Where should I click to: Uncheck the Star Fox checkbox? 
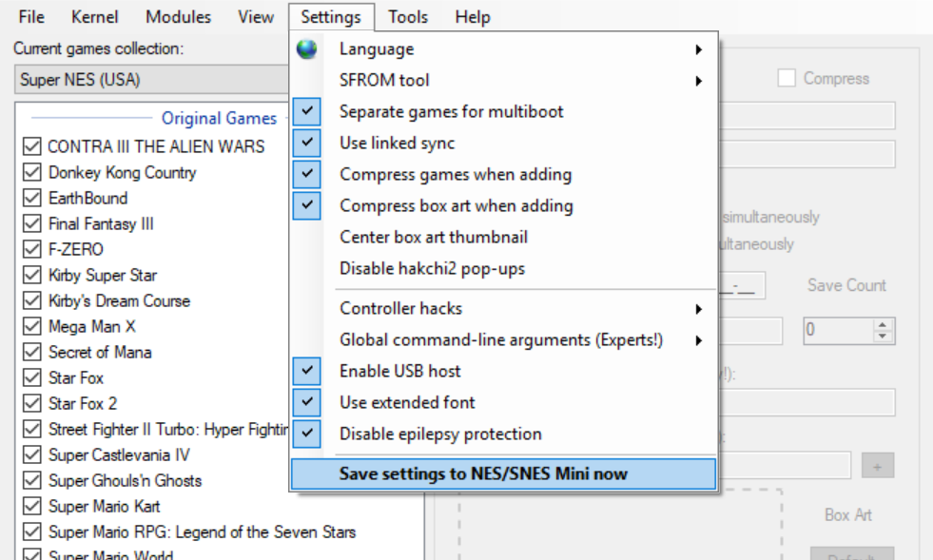coord(32,377)
